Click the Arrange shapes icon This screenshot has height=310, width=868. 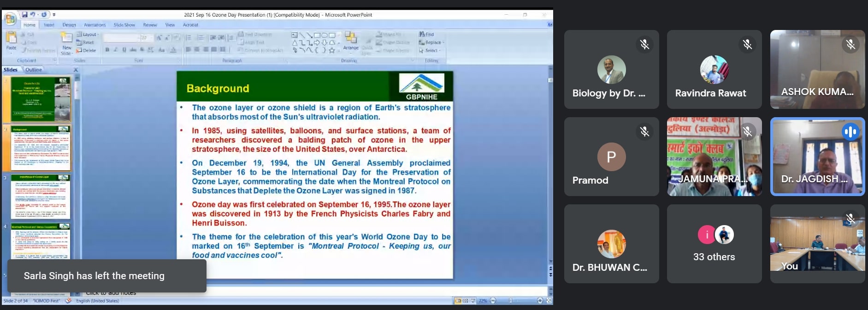(x=351, y=40)
